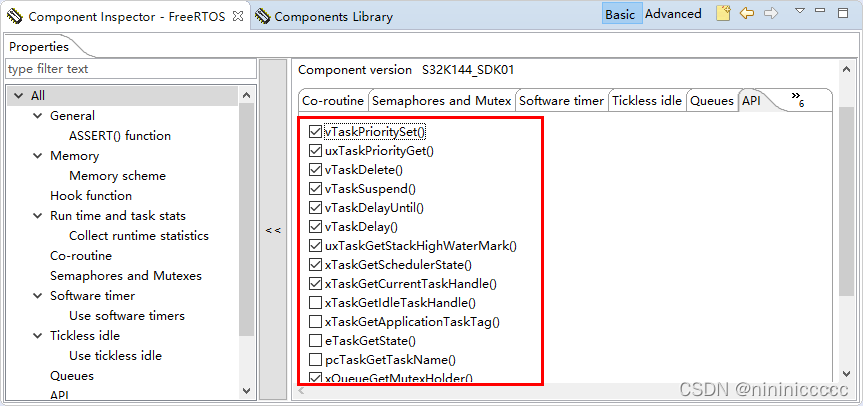Collapse the Tickless idle tree node

point(37,336)
